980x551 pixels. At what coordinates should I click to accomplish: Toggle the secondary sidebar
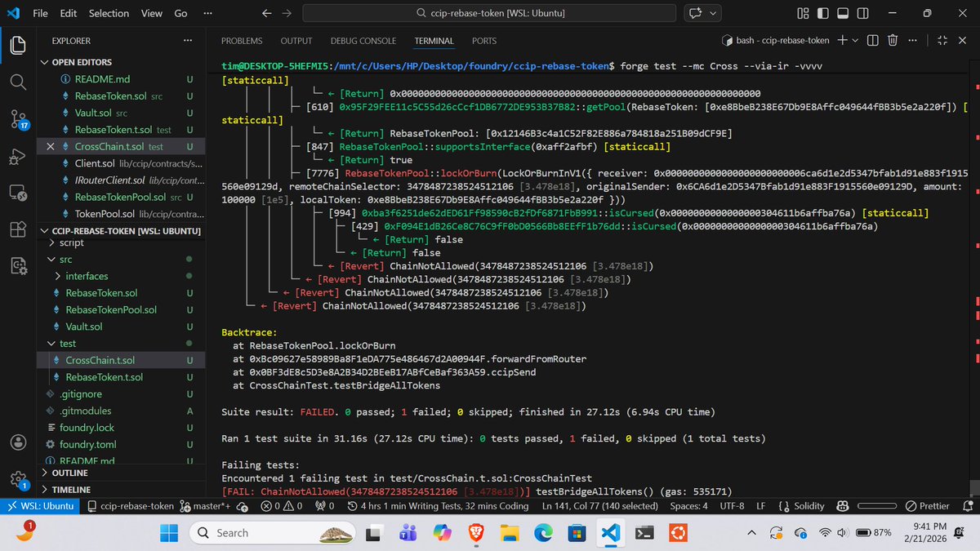click(x=862, y=13)
